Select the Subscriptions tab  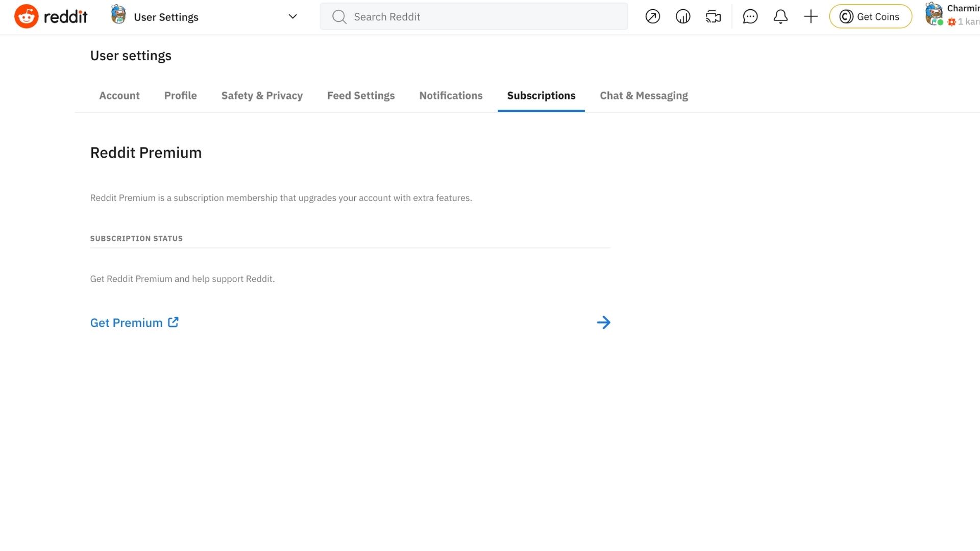click(541, 95)
